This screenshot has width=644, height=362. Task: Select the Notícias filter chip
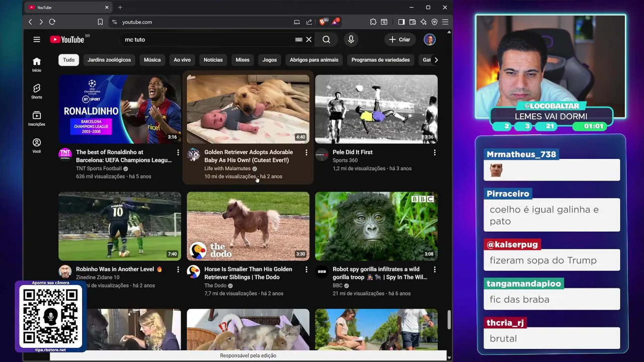213,60
